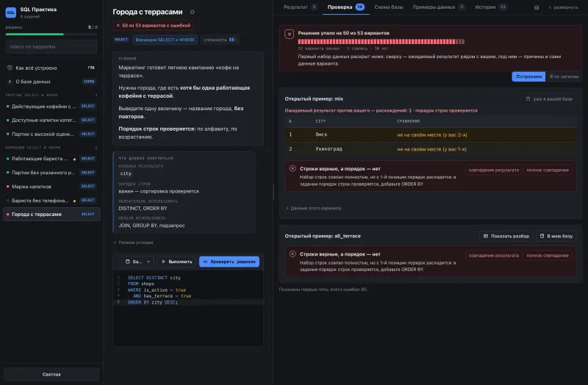This screenshot has height=385, width=588.
Task: Click the сложность difficulty indicator
Action: click(220, 40)
